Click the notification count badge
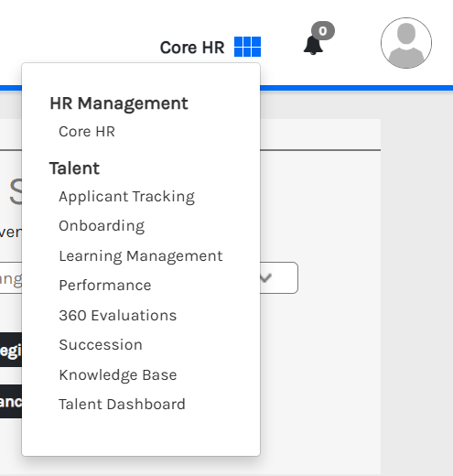Image resolution: width=453 pixels, height=476 pixels. tap(323, 31)
